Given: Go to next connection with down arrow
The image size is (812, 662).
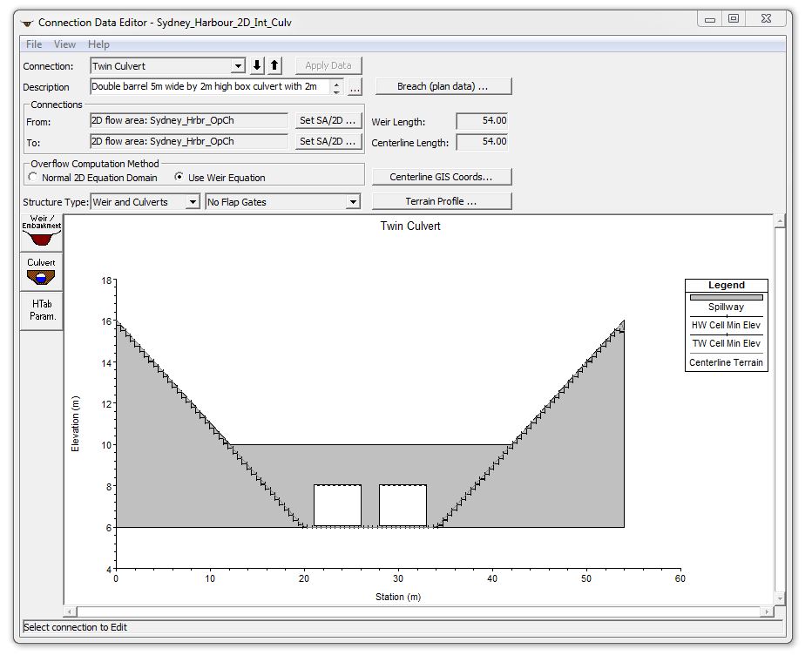Looking at the screenshot, I should 257,65.
